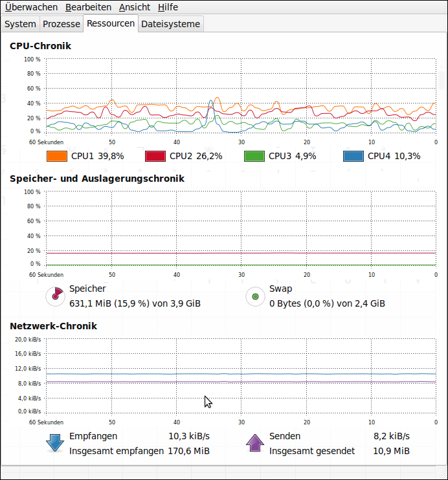Click the Insgesamt empfangen 170,6 MiB value
Screen dimensions: 448x480
coord(188,451)
